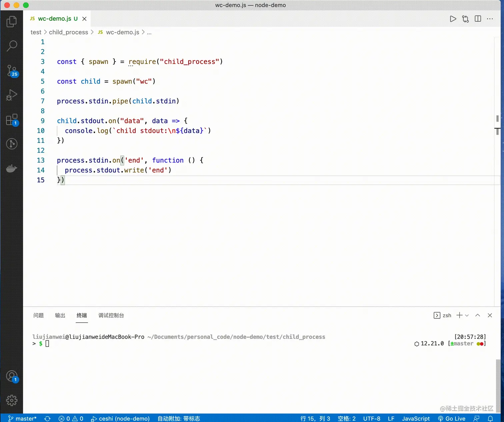
Task: Change encoding via UTF-8 status item
Action: [x=372, y=418]
